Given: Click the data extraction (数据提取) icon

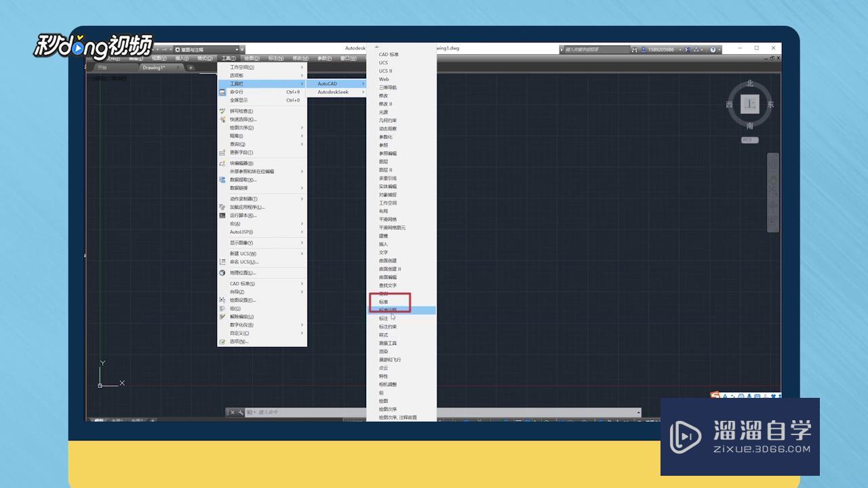Looking at the screenshot, I should click(222, 180).
